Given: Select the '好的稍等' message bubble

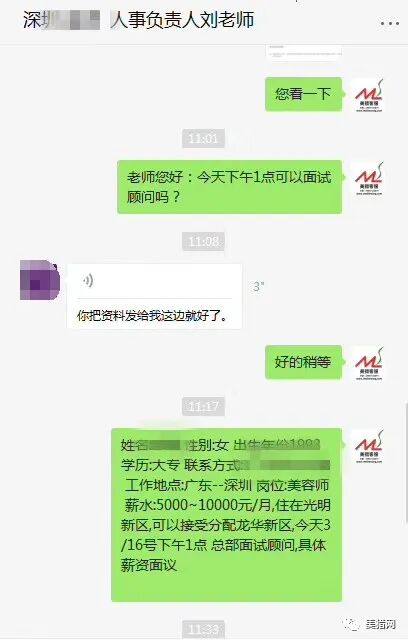Looking at the screenshot, I should (x=304, y=362).
